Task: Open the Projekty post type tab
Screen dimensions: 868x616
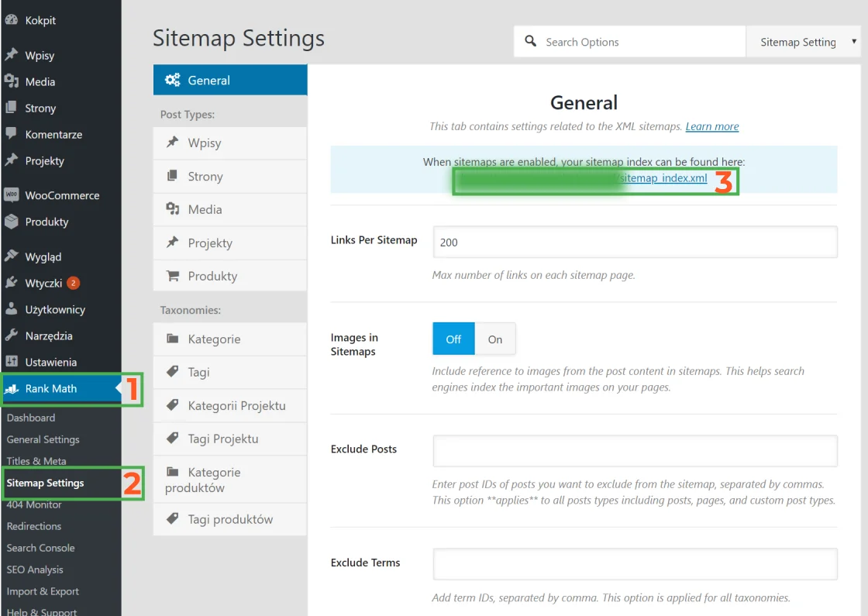Action: (x=230, y=243)
